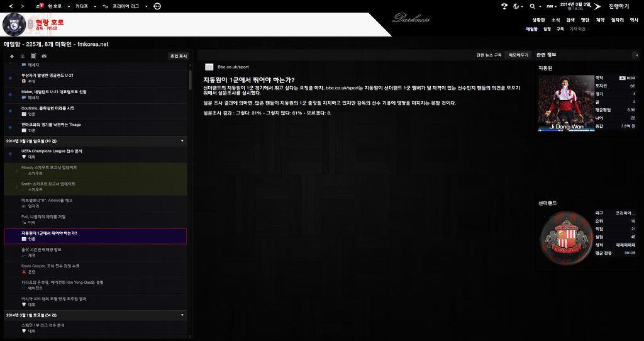Open the 역사 menu
Viewport: 644px width, 341px height.
pyautogui.click(x=634, y=20)
